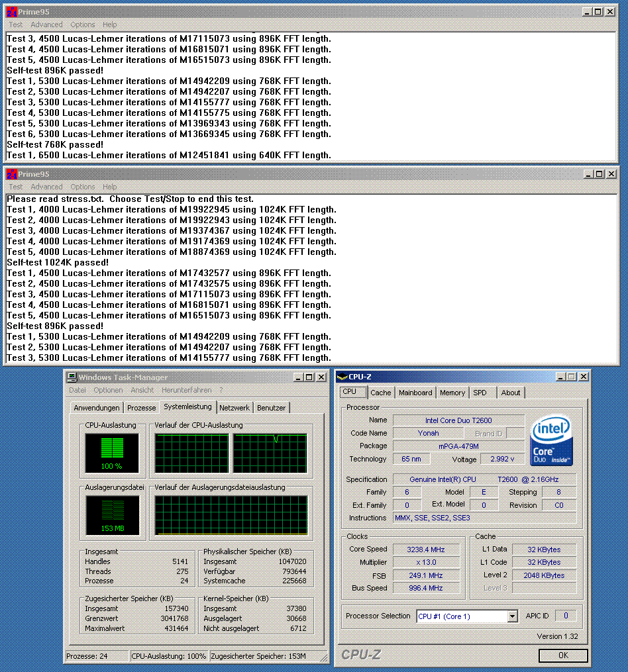
Task: Open Herunterfahren menu in Task-Manager
Action: tap(186, 390)
